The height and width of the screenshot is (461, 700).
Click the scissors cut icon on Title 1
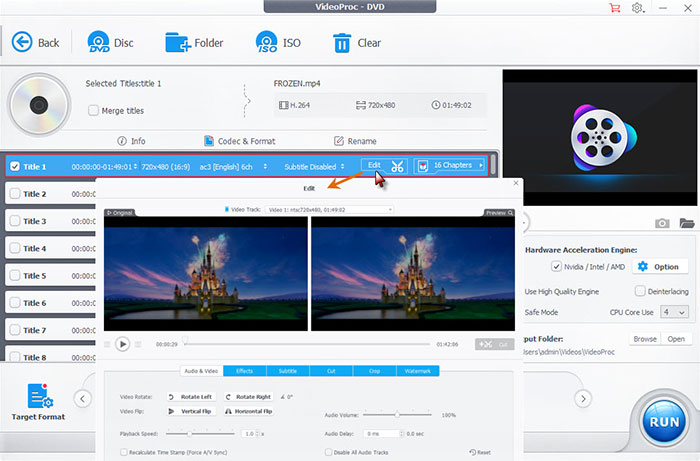(397, 166)
